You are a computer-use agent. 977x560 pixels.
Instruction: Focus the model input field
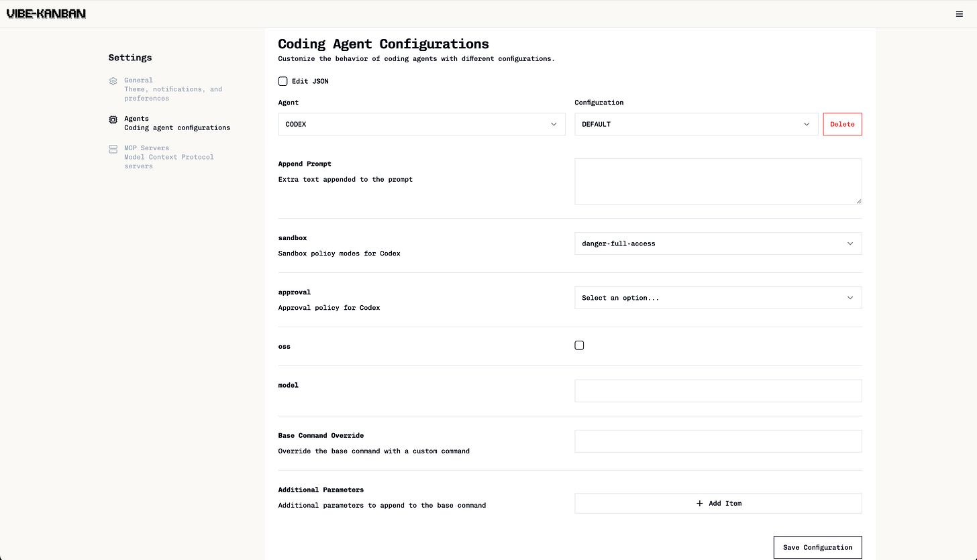point(717,390)
